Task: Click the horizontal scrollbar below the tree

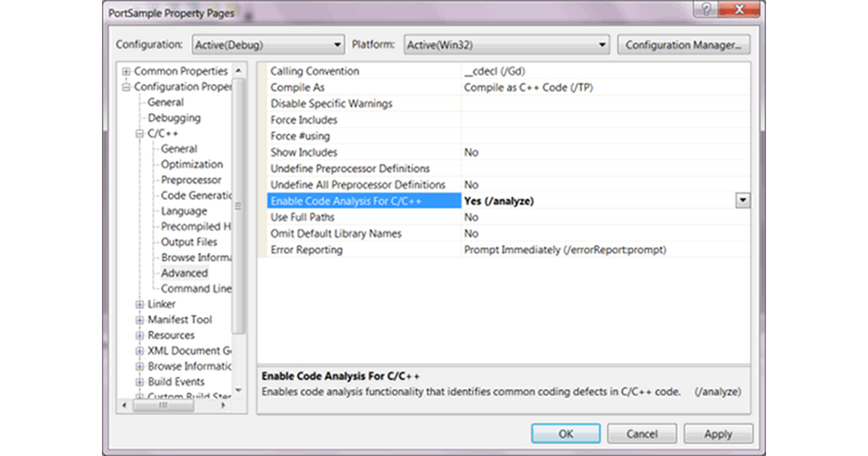Action: pyautogui.click(x=163, y=405)
